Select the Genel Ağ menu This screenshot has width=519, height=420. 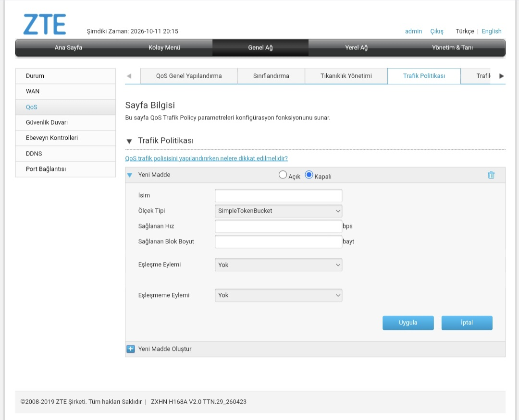click(x=260, y=48)
